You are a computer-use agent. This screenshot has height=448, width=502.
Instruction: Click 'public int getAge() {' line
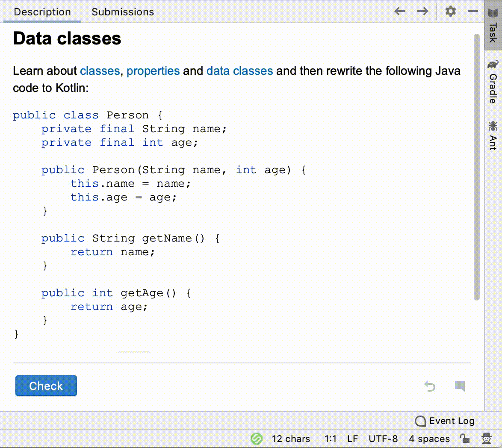pyautogui.click(x=116, y=293)
